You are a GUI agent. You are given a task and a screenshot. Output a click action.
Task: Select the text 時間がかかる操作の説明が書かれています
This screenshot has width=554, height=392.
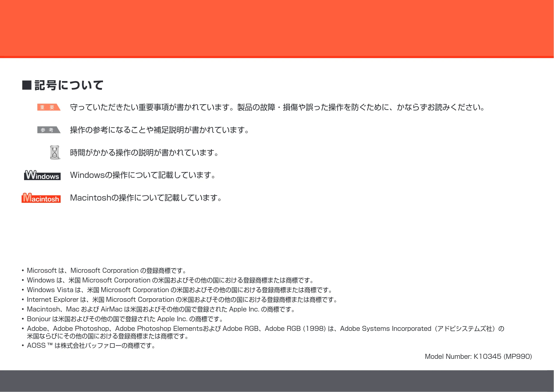tap(145, 152)
